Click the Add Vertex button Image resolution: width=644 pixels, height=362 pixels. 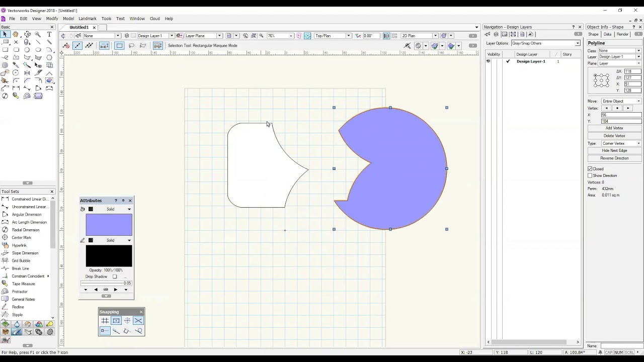[x=614, y=128]
